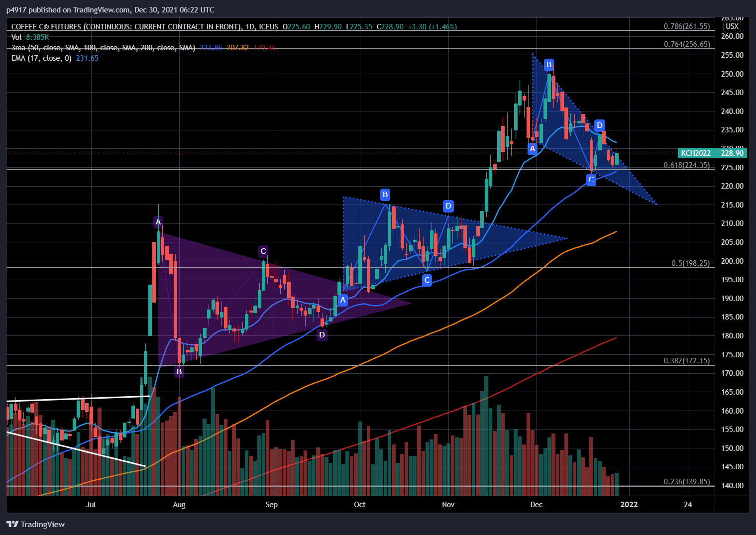Click the 185.00 price axis label
Image resolution: width=756 pixels, height=535 pixels.
click(732, 317)
